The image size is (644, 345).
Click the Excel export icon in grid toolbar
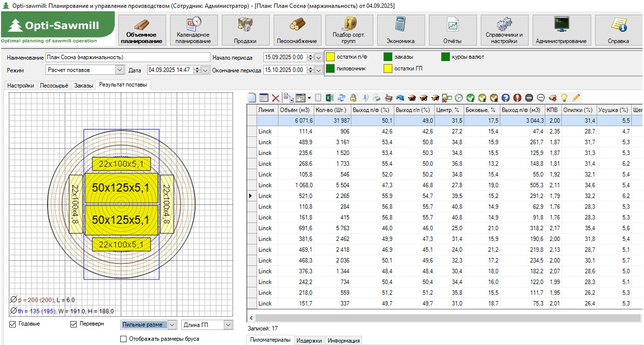coord(329,97)
